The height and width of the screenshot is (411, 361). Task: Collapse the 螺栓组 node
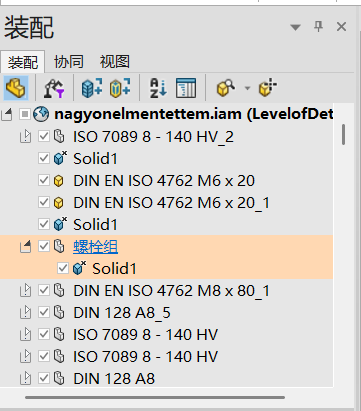click(26, 246)
